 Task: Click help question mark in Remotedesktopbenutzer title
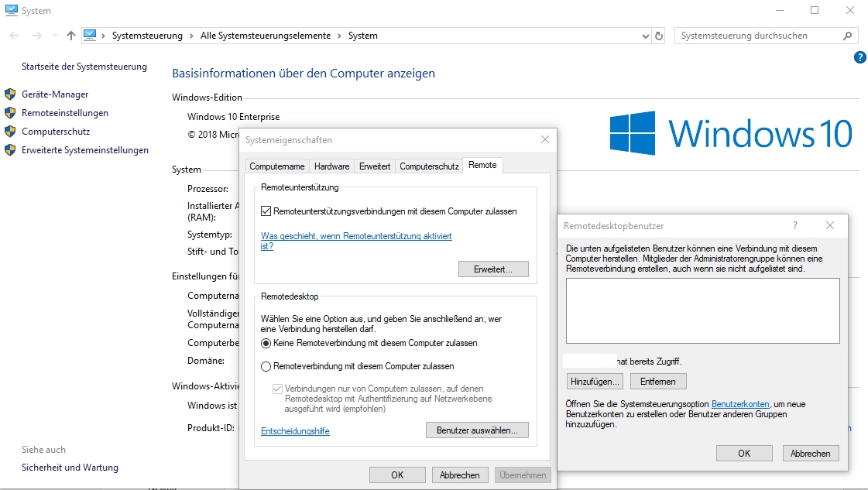(795, 225)
